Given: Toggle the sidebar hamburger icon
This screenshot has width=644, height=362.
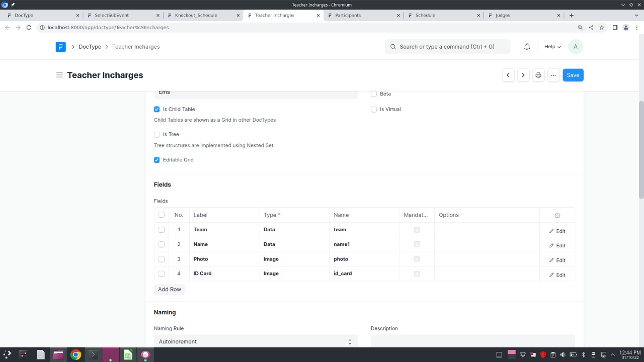Looking at the screenshot, I should (59, 75).
